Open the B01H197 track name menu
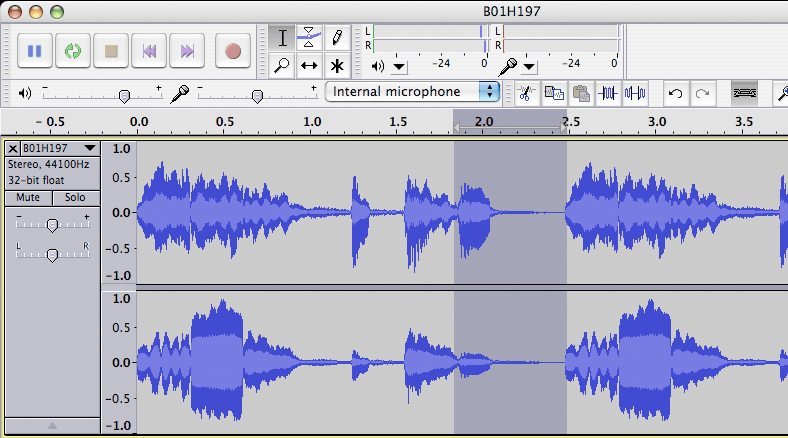 tap(60, 148)
